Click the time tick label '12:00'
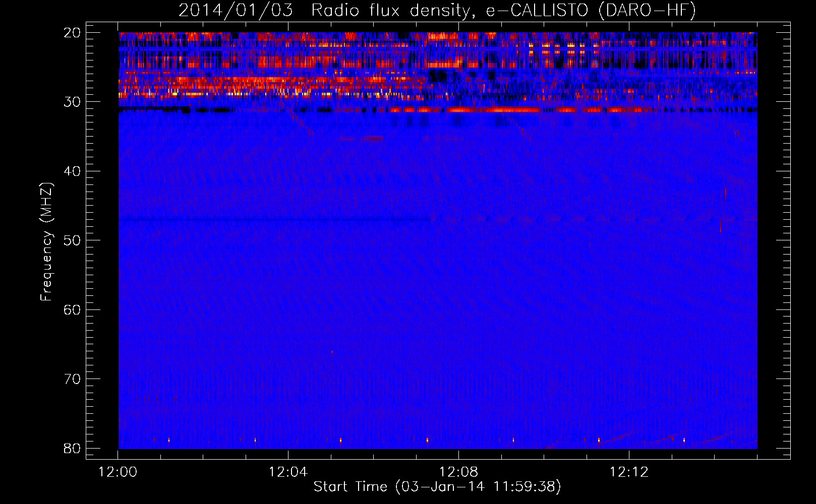 (118, 472)
